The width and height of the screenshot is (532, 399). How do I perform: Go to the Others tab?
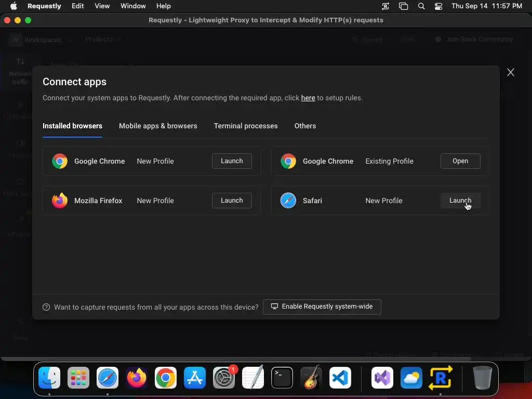click(305, 126)
